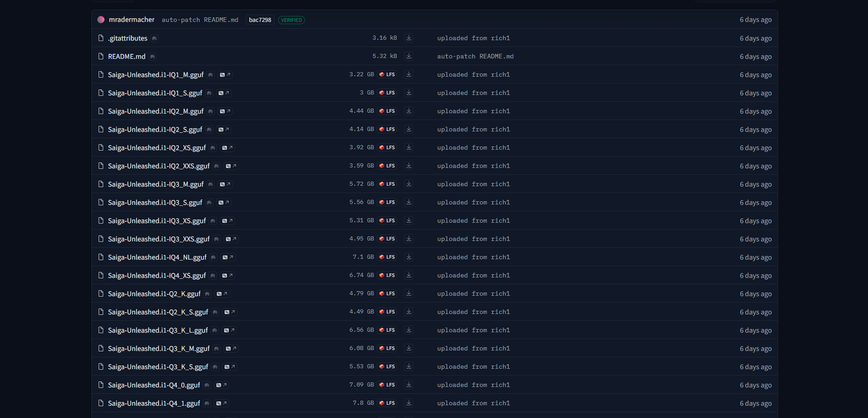The width and height of the screenshot is (868, 418).
Task: Open commit bac7298
Action: point(260,20)
